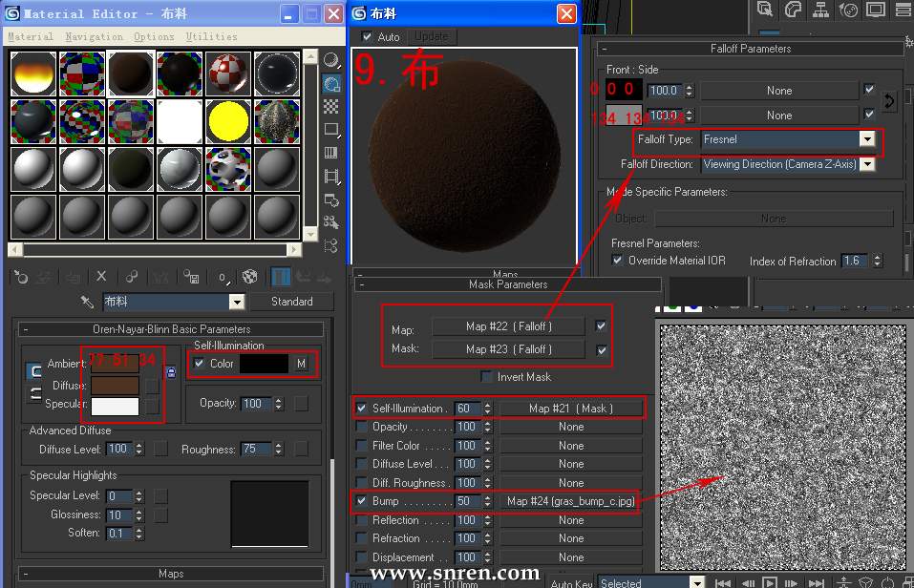This screenshot has height=588, width=914.
Task: Click Go to Start playback button
Action: pos(723,582)
